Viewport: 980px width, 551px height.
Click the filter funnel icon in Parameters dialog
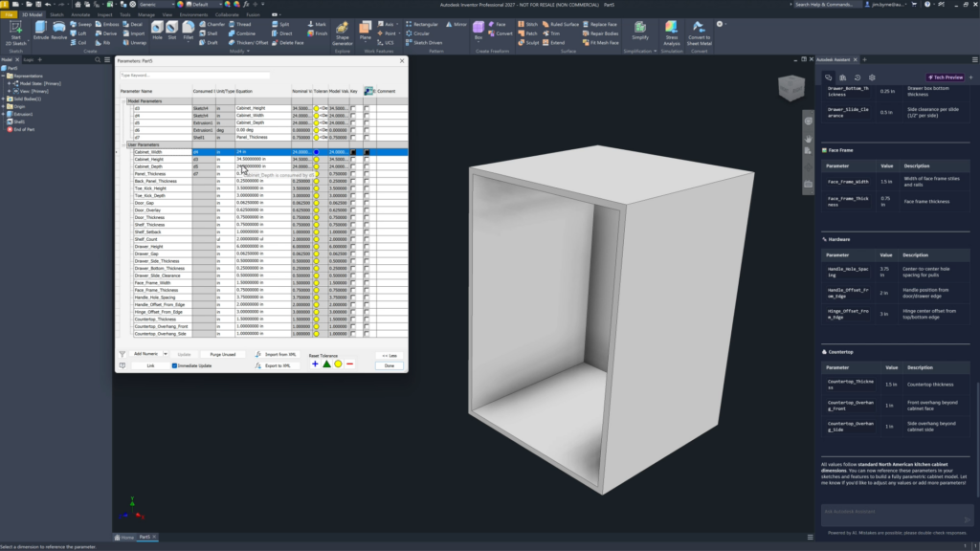(122, 354)
